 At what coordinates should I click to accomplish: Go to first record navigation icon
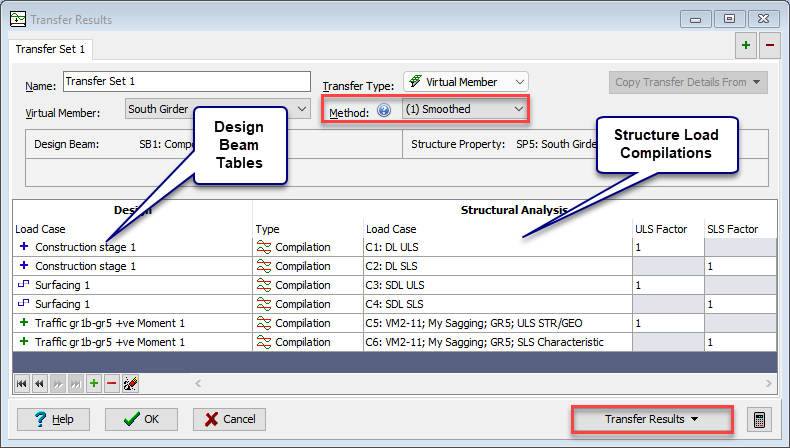coord(22,384)
